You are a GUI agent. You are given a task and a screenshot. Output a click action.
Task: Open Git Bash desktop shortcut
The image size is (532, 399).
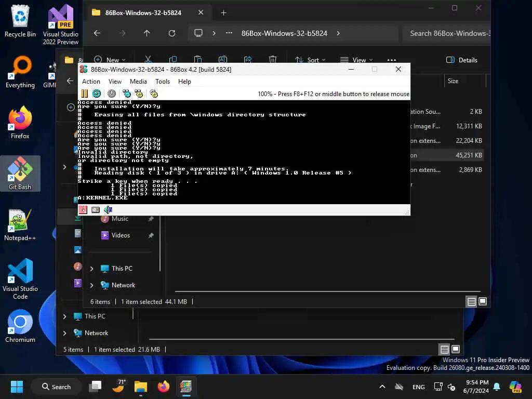point(20,174)
